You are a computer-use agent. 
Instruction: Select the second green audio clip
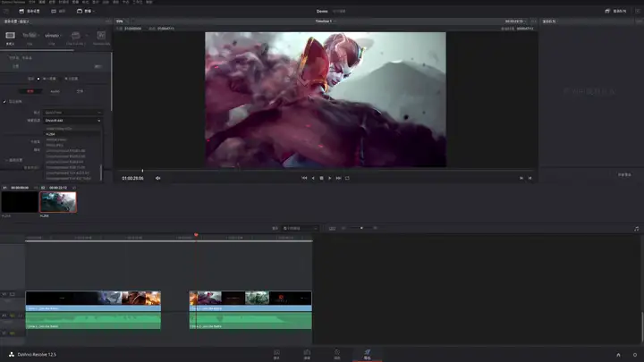250,321
